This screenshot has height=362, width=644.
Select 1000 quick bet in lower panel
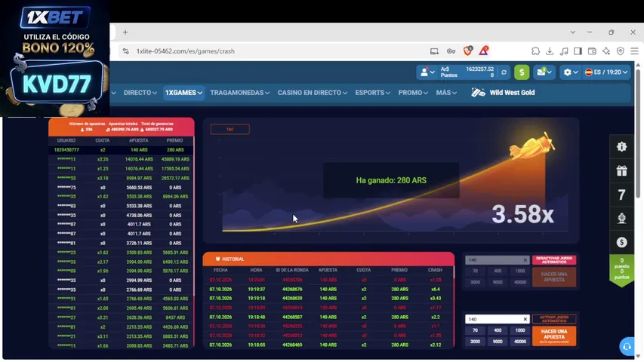point(520,330)
